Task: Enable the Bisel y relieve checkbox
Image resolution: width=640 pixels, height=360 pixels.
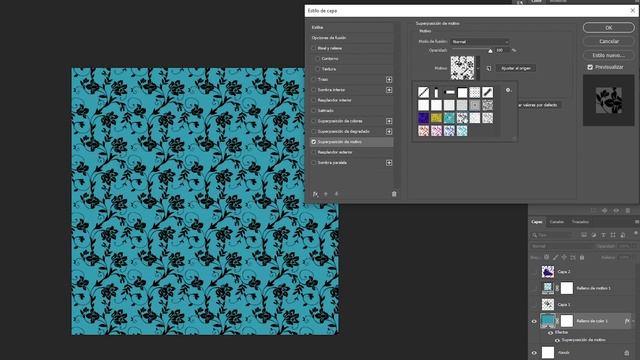Action: [x=314, y=48]
